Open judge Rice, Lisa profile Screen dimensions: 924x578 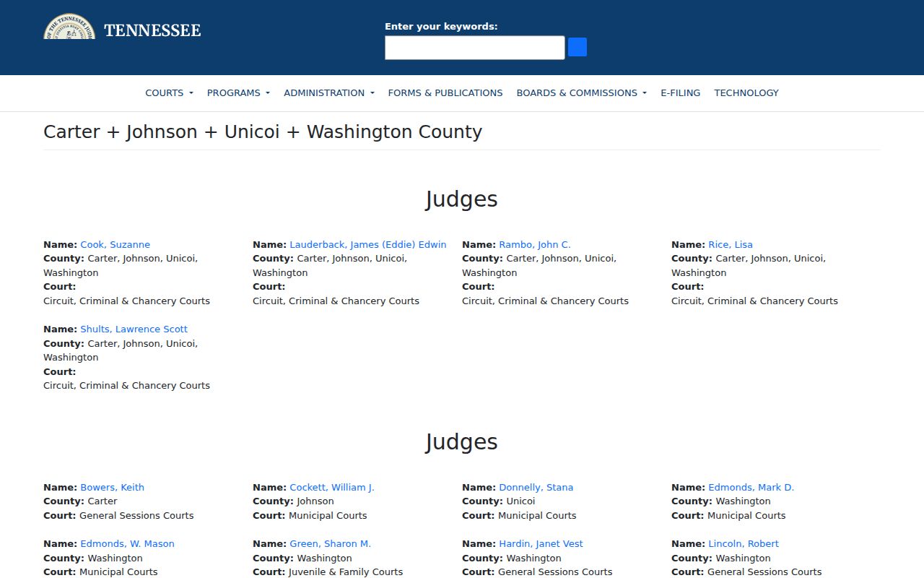(731, 244)
